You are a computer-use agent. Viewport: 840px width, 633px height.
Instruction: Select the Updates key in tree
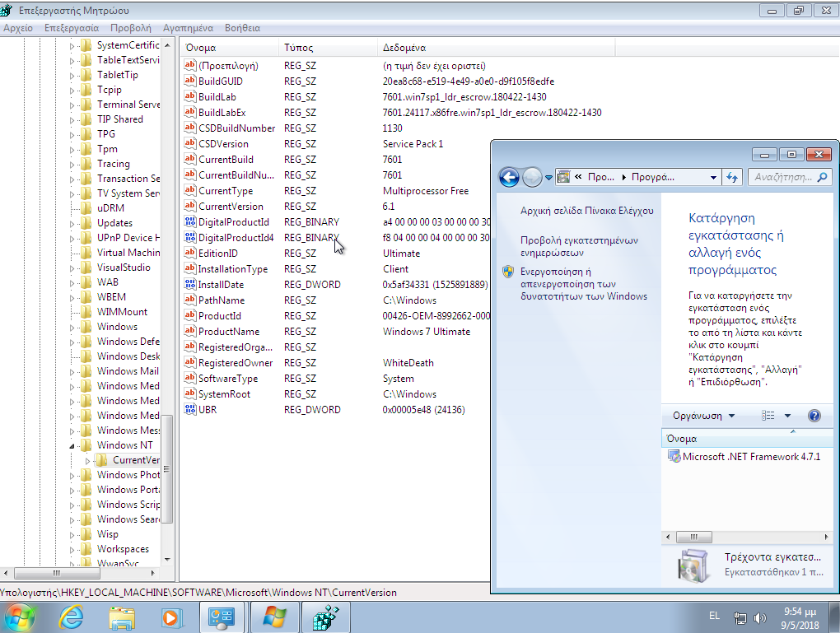[114, 223]
